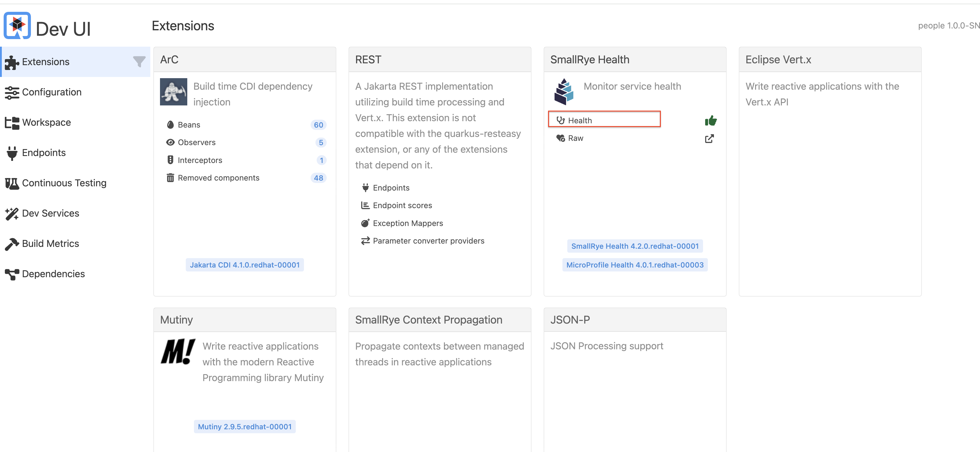Open Continuous Testing from sidebar
The image size is (980, 452).
(x=64, y=183)
